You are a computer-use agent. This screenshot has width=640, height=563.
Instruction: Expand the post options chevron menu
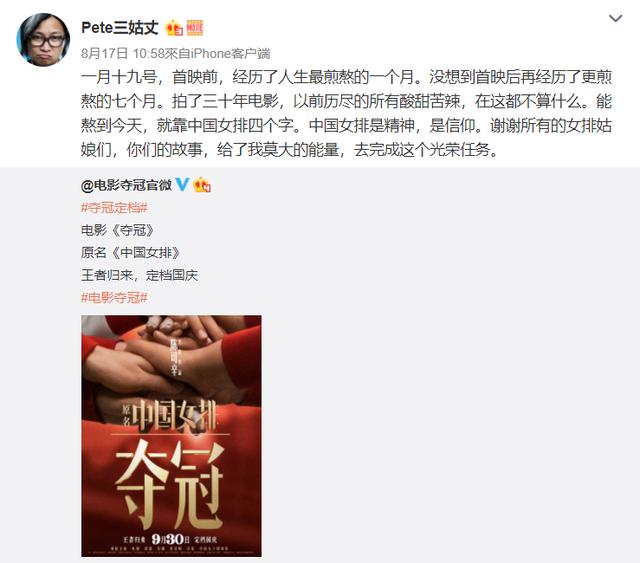pyautogui.click(x=616, y=18)
